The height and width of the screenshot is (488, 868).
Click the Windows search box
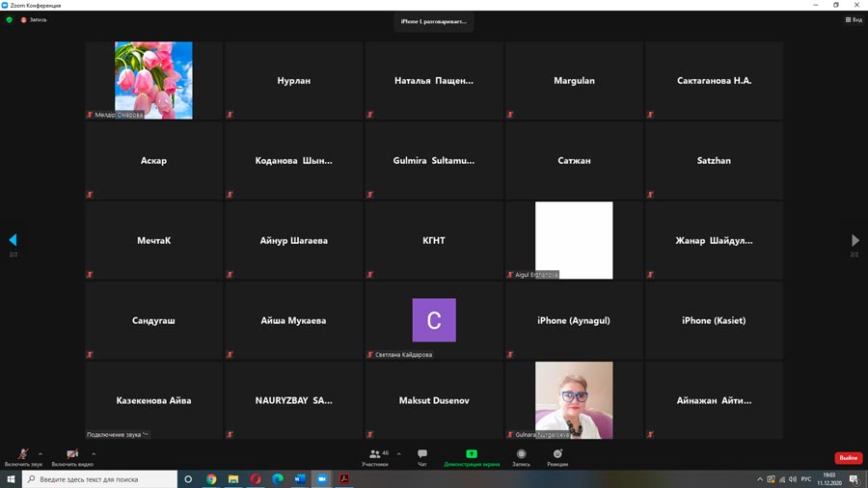click(x=101, y=479)
